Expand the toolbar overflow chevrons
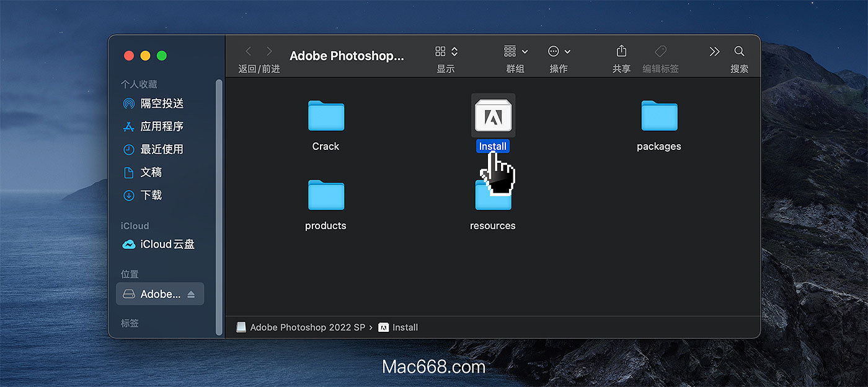The height and width of the screenshot is (387, 868). point(714,51)
